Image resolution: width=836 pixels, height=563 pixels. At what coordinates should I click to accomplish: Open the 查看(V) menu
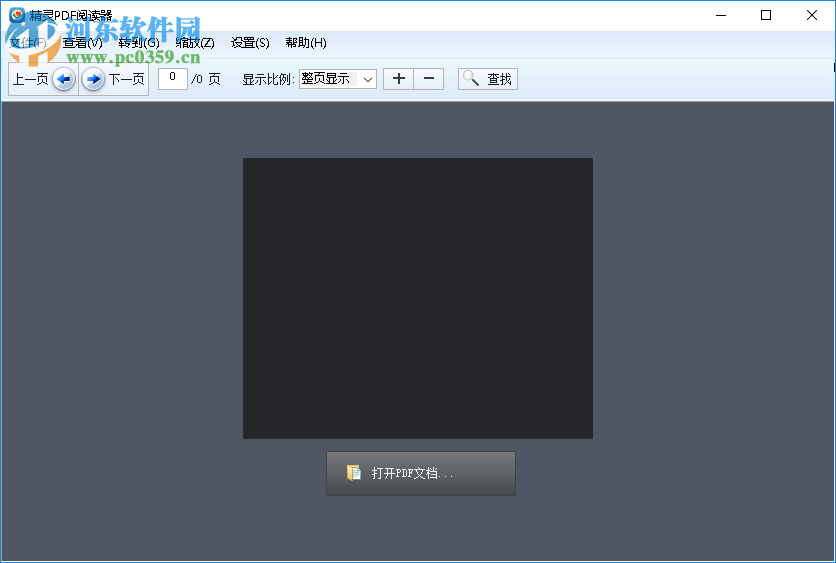(x=83, y=43)
